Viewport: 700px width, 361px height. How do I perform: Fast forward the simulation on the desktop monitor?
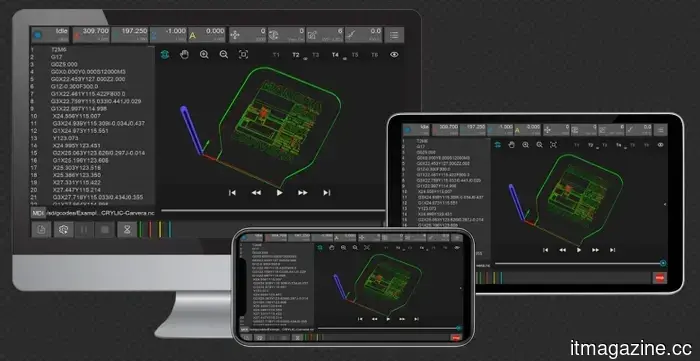(303, 193)
